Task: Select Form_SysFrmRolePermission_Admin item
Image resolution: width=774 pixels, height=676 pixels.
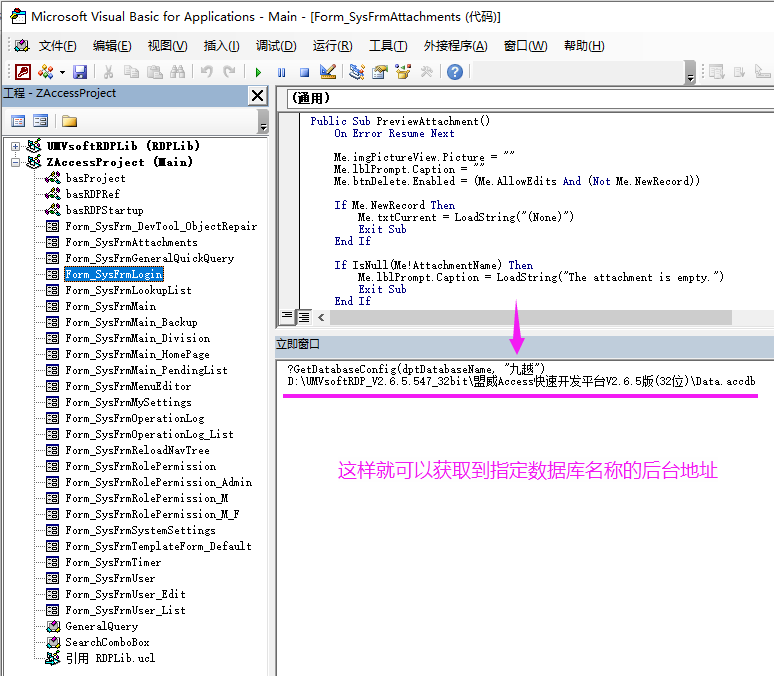Action: [158, 482]
